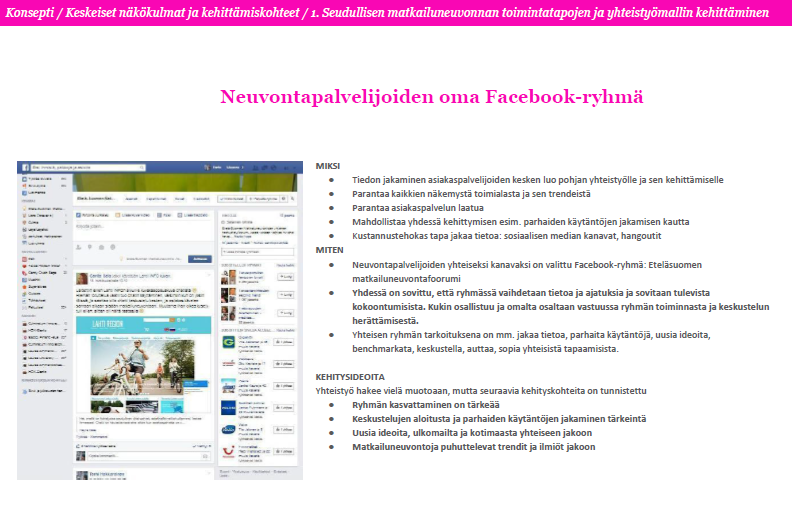
Task: Click the green G page logo
Action: coord(228,342)
